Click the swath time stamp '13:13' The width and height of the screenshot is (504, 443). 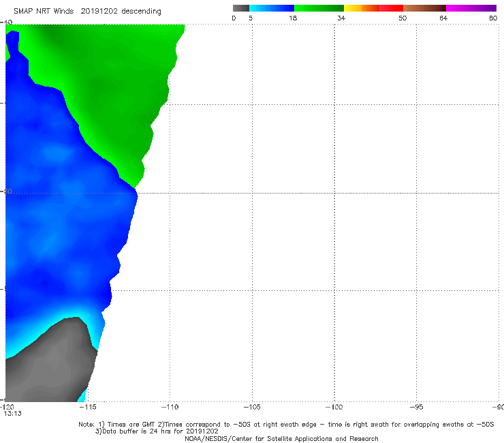coord(12,414)
